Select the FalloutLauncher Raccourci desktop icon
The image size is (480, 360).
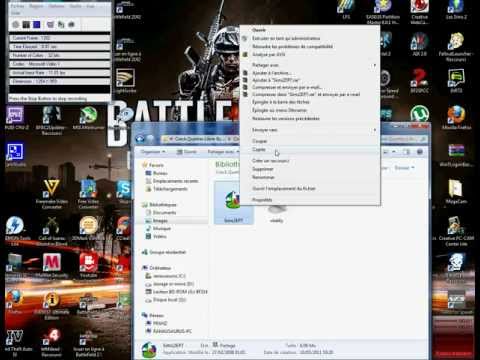pos(456,47)
